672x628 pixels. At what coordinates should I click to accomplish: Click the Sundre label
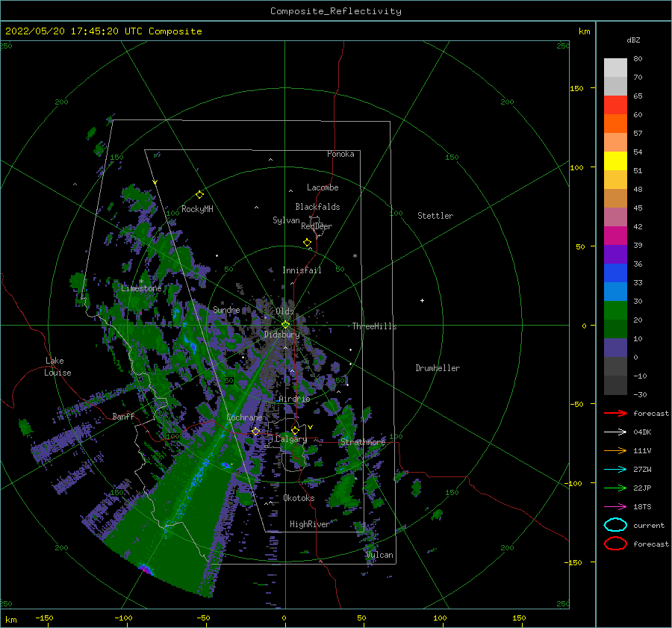click(x=226, y=309)
